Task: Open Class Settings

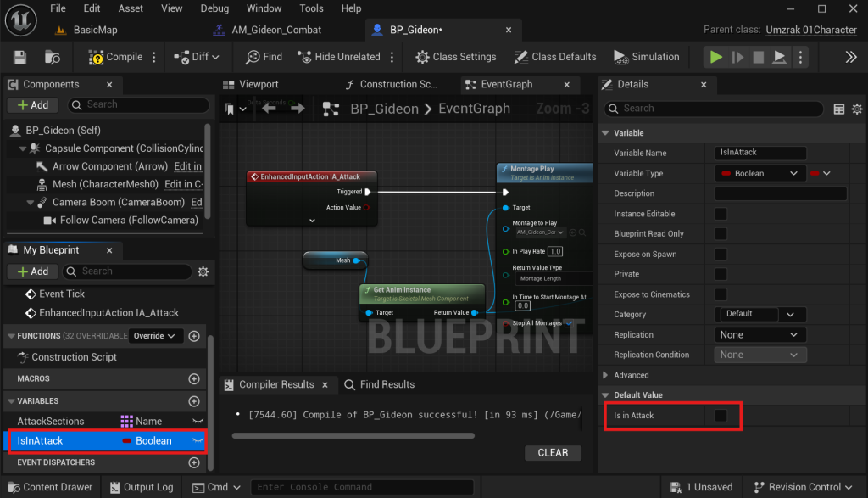Action: coord(455,57)
